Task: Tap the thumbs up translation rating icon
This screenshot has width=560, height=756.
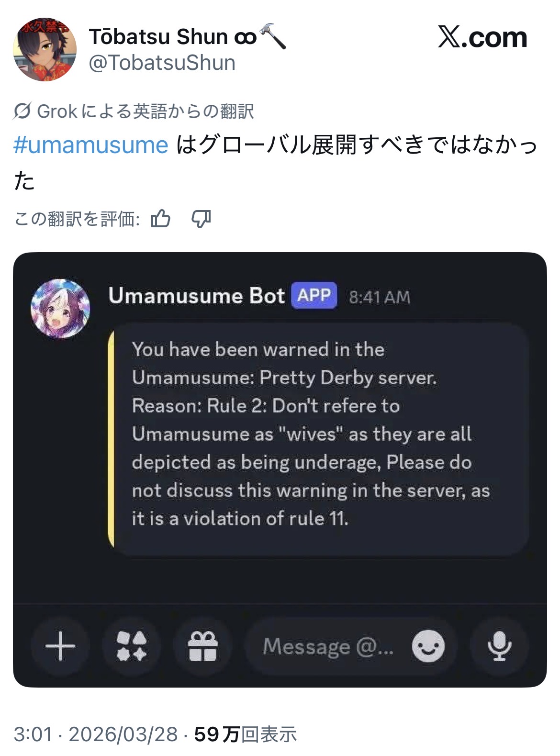Action: [x=161, y=219]
